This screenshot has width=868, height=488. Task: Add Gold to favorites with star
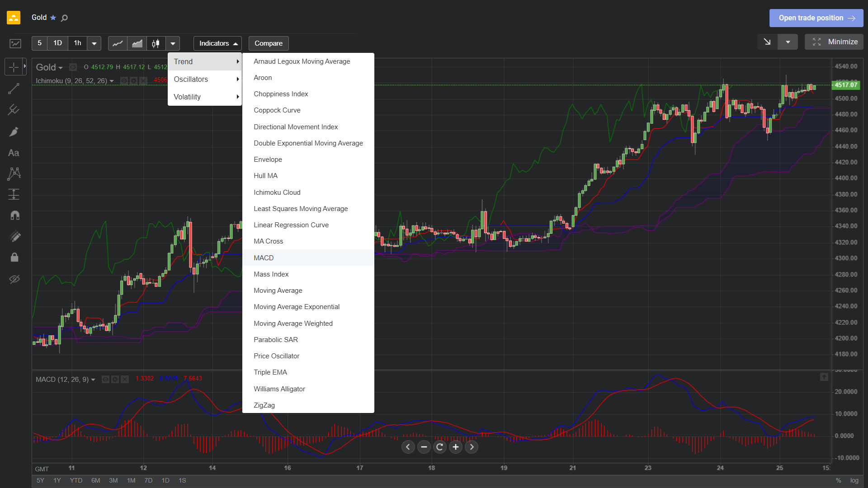(53, 18)
